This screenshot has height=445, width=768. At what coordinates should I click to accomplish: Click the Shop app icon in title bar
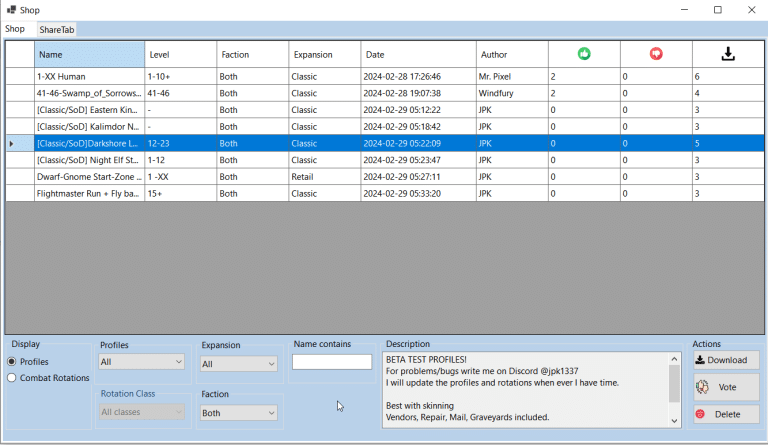point(10,10)
